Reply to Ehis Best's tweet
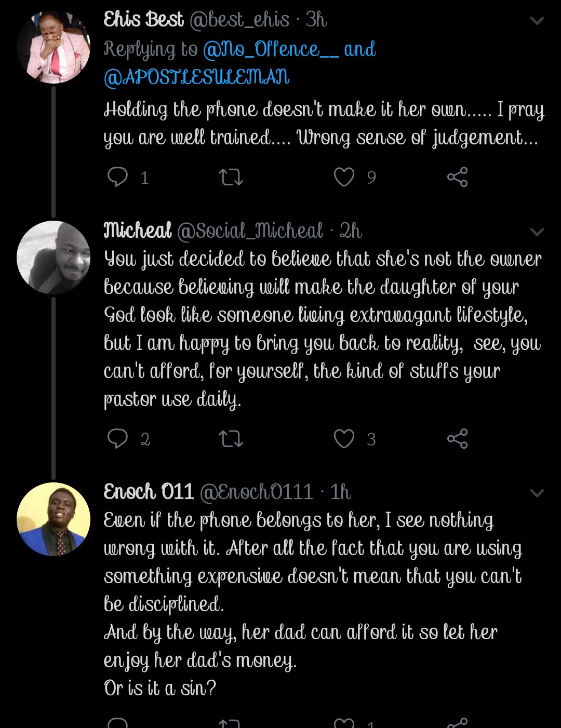 (117, 177)
